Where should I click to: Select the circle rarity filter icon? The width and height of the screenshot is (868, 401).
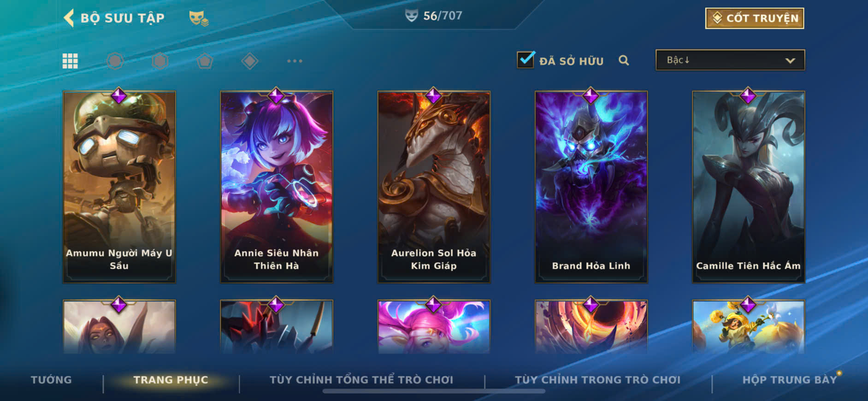click(x=115, y=61)
